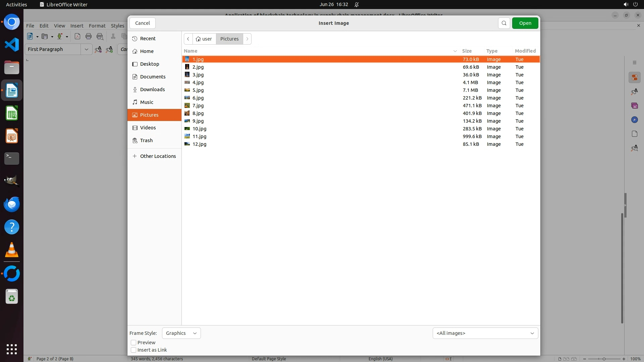The width and height of the screenshot is (644, 362).
Task: Select Downloads in the places sidebar
Action: click(152, 89)
